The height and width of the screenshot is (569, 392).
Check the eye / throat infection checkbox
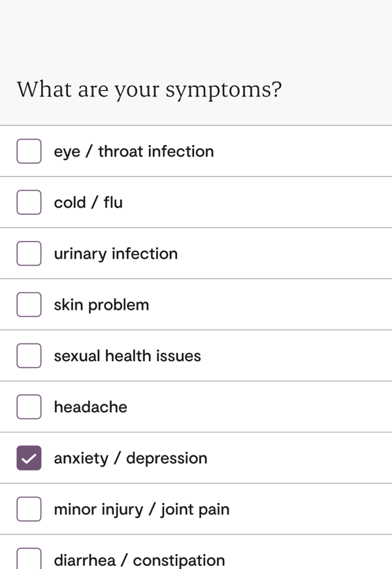coord(29,151)
